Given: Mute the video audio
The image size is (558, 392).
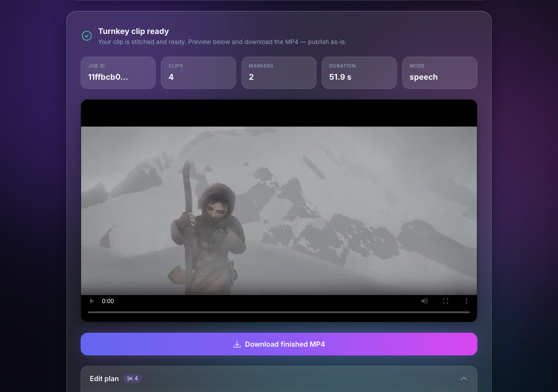Looking at the screenshot, I should click(425, 301).
